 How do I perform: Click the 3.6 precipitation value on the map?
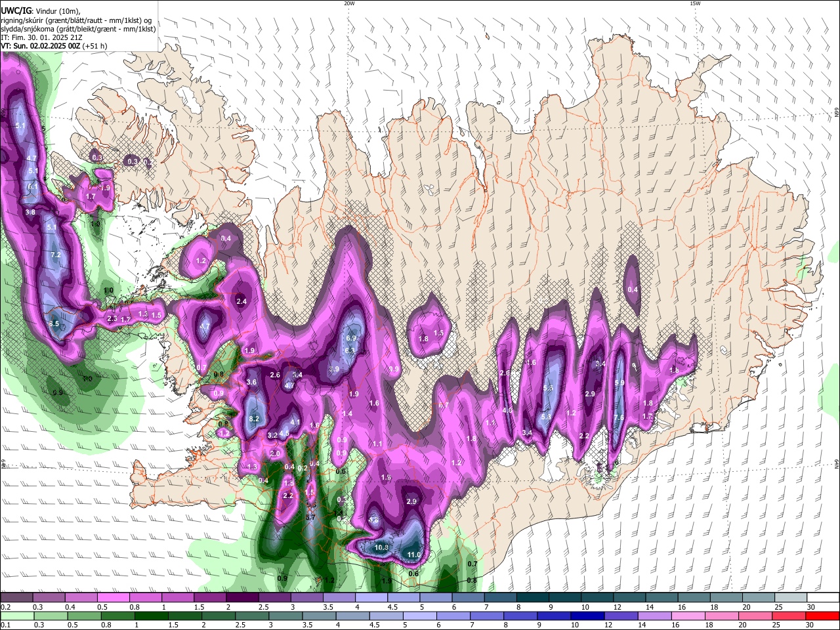pos(251,382)
